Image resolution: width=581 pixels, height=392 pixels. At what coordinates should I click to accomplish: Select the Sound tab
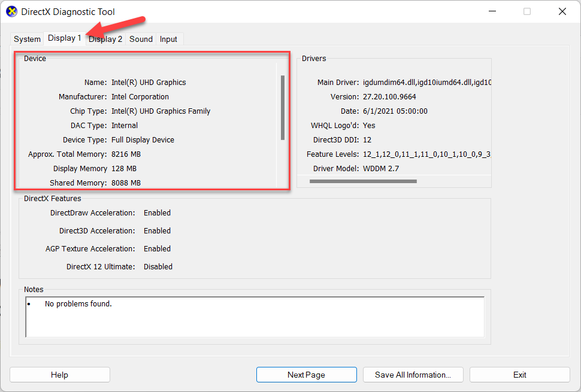tap(140, 39)
